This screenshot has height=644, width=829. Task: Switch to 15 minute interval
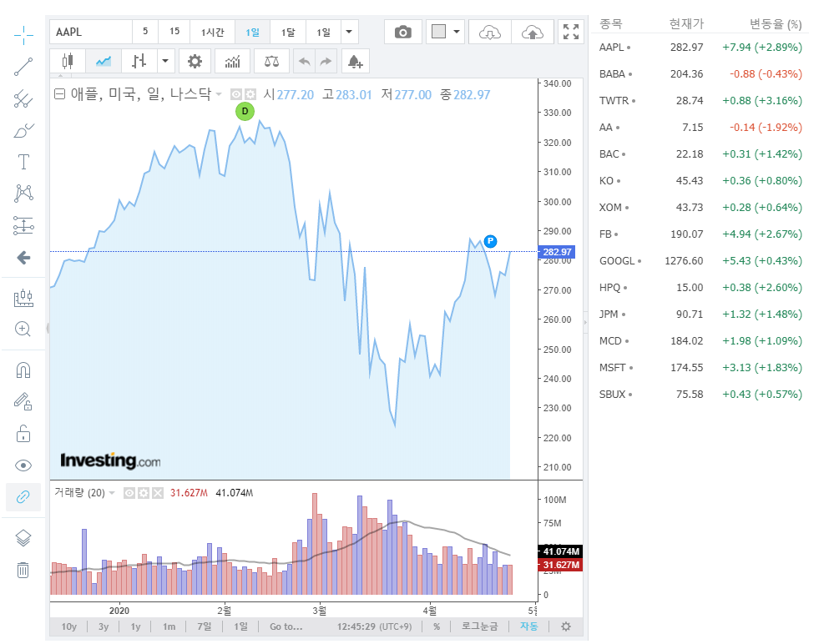[174, 32]
